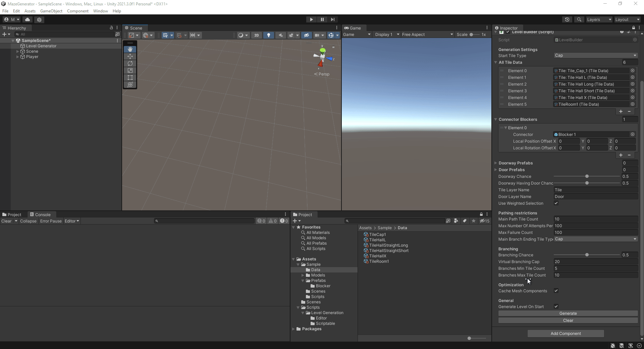This screenshot has height=349, width=644.
Task: Select the Rotate tool in scene
Action: 130,63
